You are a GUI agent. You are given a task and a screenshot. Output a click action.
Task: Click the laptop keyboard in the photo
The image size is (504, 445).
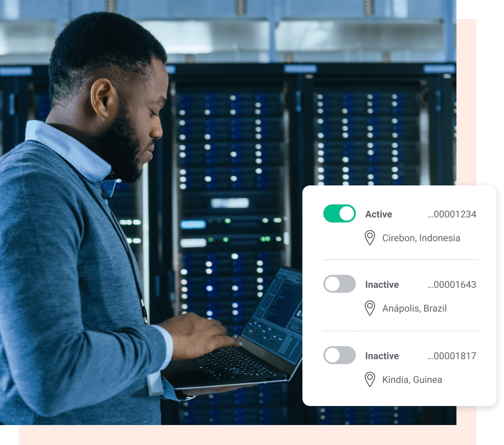(x=234, y=362)
